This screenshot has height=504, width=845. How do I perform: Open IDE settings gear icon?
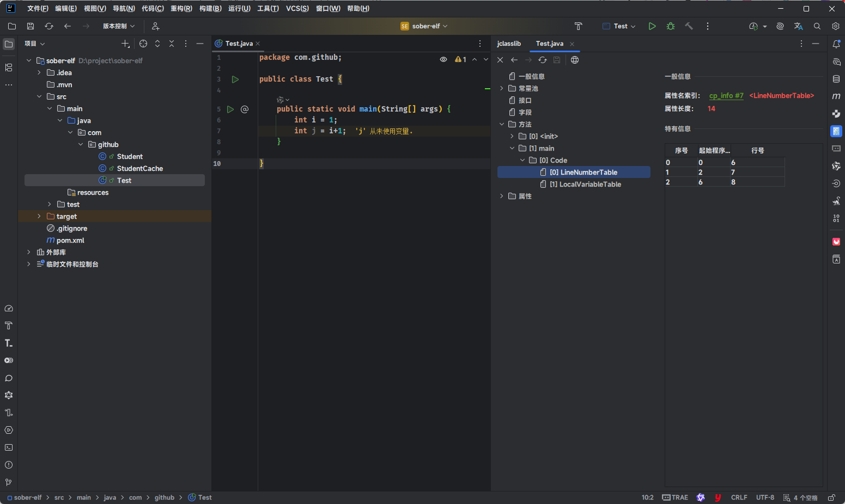coord(836,26)
